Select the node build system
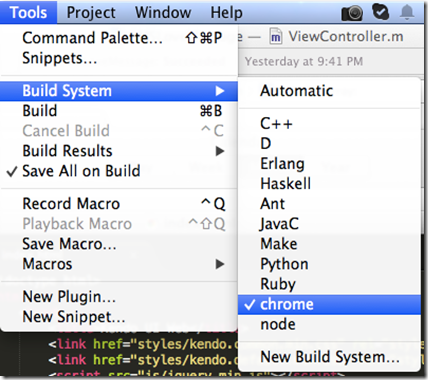 (329, 324)
